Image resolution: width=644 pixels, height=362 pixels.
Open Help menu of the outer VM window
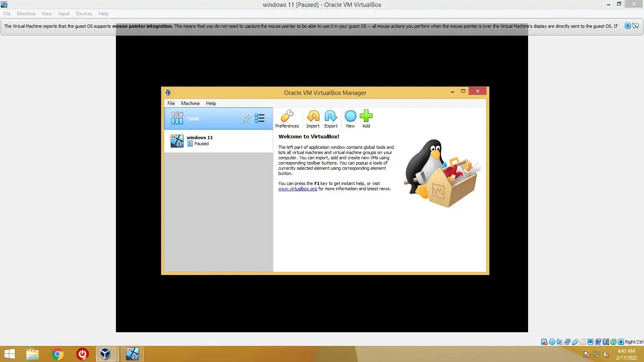click(103, 14)
